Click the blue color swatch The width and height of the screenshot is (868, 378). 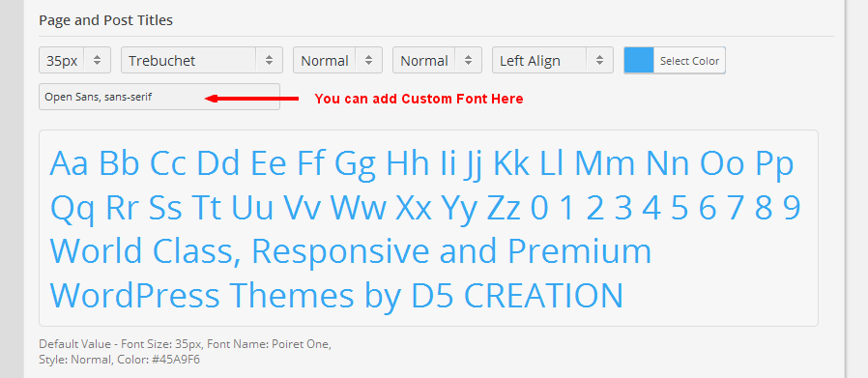(639, 60)
